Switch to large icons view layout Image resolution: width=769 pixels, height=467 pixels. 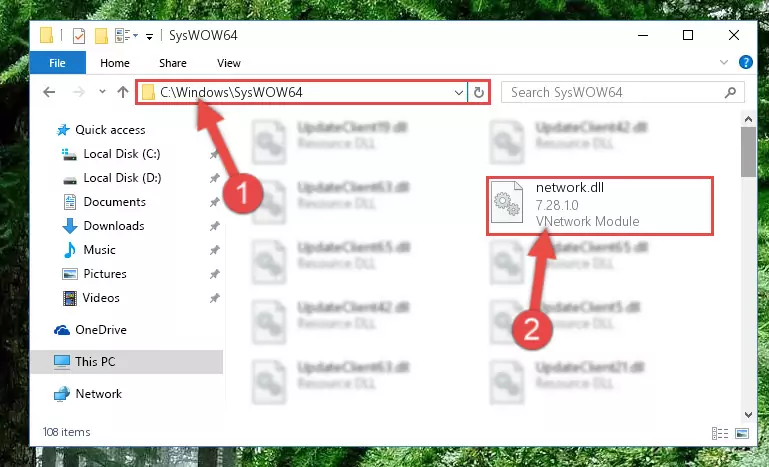pyautogui.click(x=742, y=433)
